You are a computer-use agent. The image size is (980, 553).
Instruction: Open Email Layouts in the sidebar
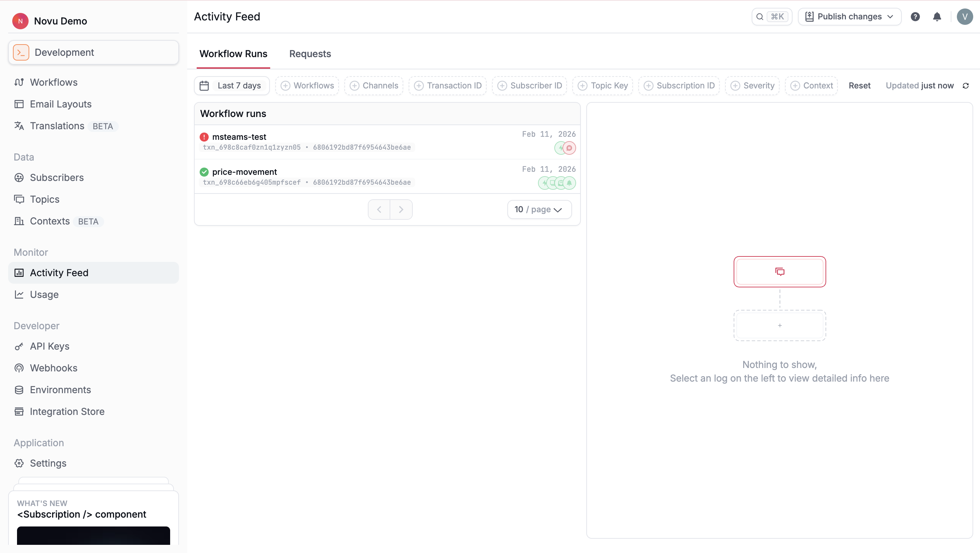point(61,104)
